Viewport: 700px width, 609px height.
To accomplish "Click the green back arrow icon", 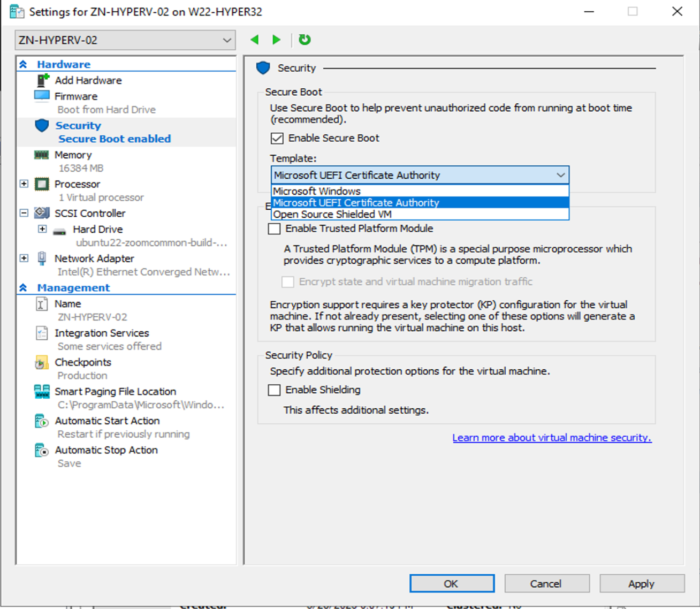I will click(255, 40).
